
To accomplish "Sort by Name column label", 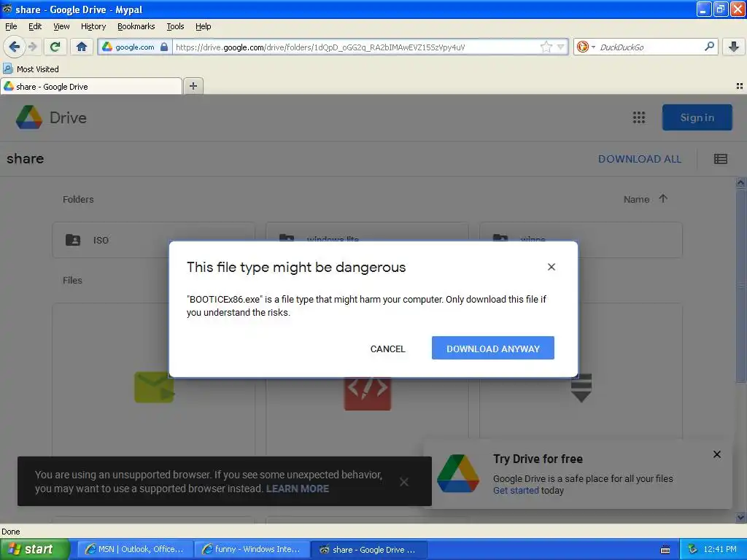I will click(x=636, y=199).
